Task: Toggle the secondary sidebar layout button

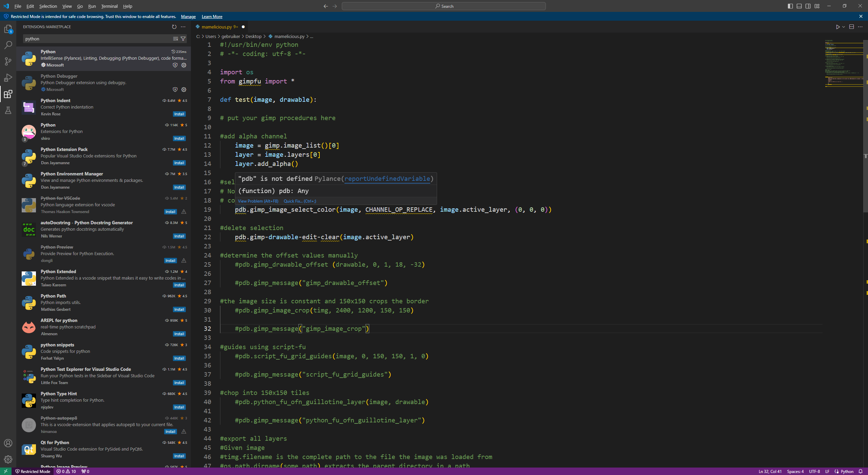Action: pos(808,6)
